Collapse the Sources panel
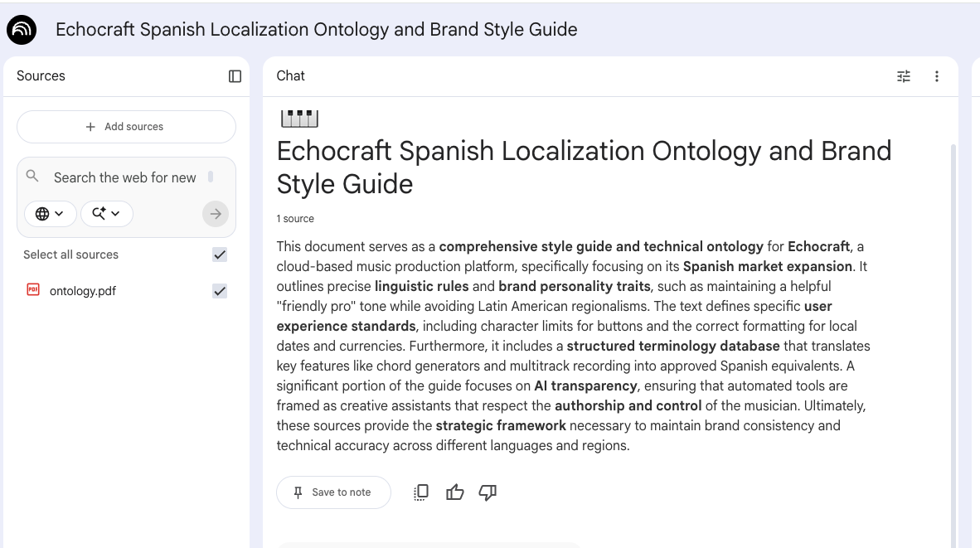Screen dimensions: 980x548 (235, 76)
